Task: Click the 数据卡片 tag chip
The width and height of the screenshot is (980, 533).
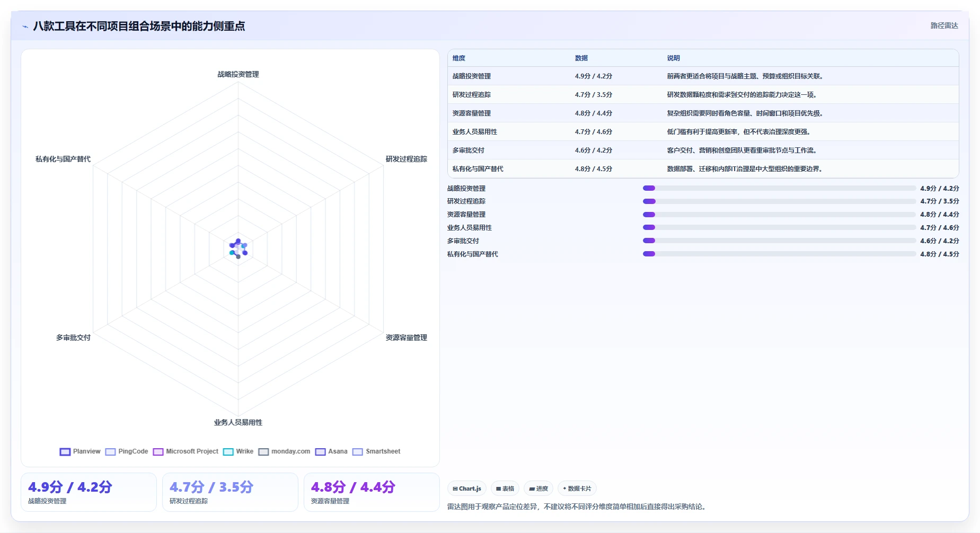Action: 577,488
